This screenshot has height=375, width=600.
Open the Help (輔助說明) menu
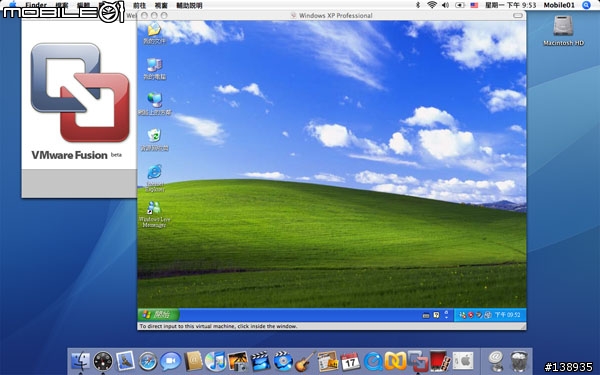[189, 5]
